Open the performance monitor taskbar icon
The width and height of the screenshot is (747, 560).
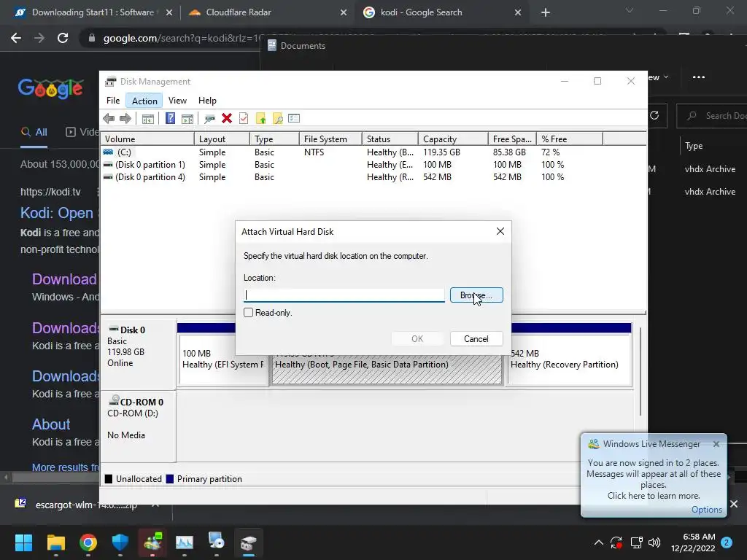185,542
